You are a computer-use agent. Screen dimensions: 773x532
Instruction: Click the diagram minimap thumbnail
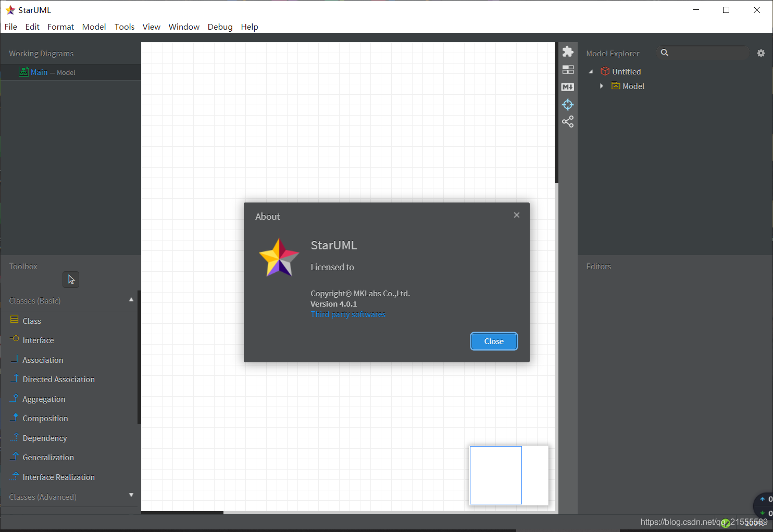(x=508, y=475)
